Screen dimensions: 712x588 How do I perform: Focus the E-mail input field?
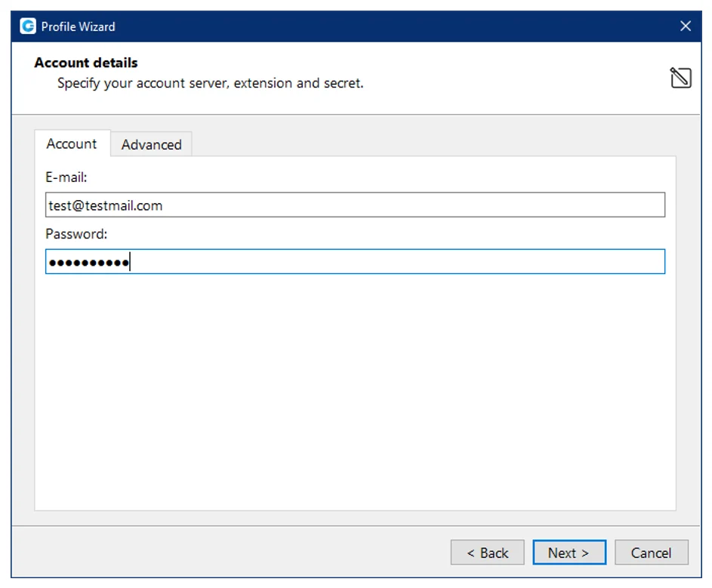pos(355,205)
